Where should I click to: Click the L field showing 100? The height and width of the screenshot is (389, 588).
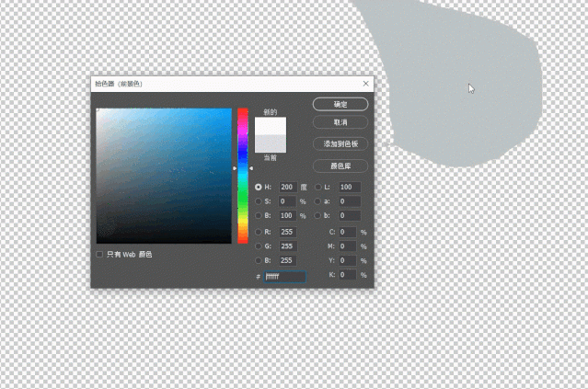(350, 187)
